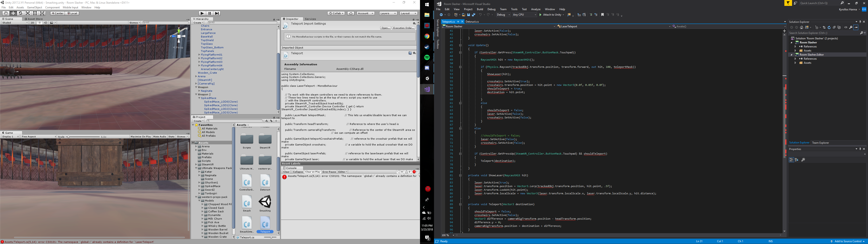Image resolution: width=868 pixels, height=244 pixels.
Task: Click the Home icon in Solution Explorer
Action: click(x=802, y=27)
